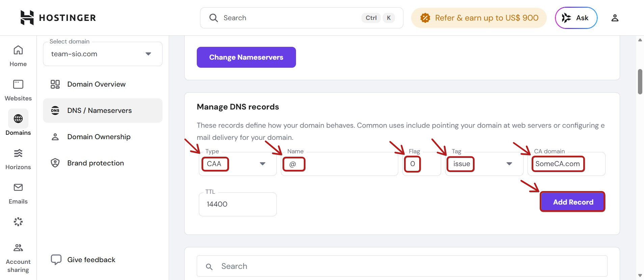Expand the record Type dropdown showing CAA
The width and height of the screenshot is (644, 280).
point(238,164)
